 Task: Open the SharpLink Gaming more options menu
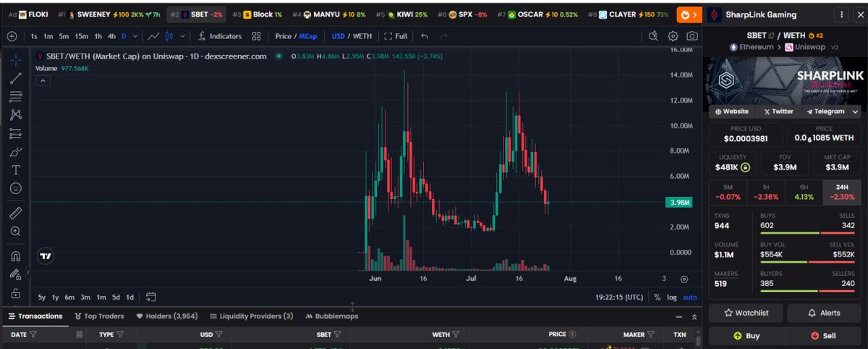[841, 14]
